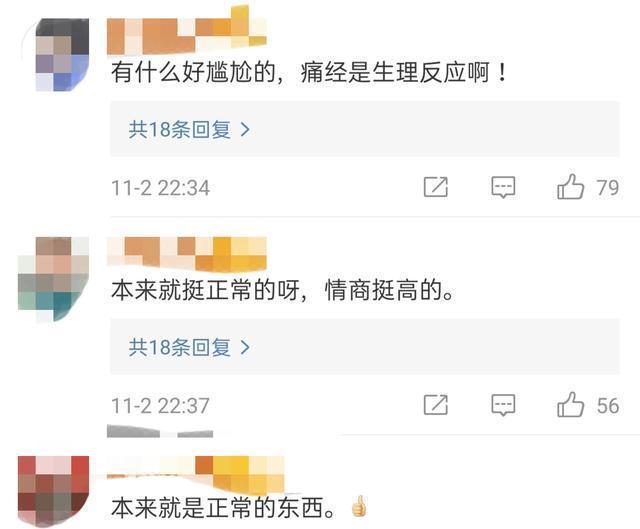The width and height of the screenshot is (640, 529).
Task: Reply to the 22:37 comment via bubble icon
Action: pos(503,405)
